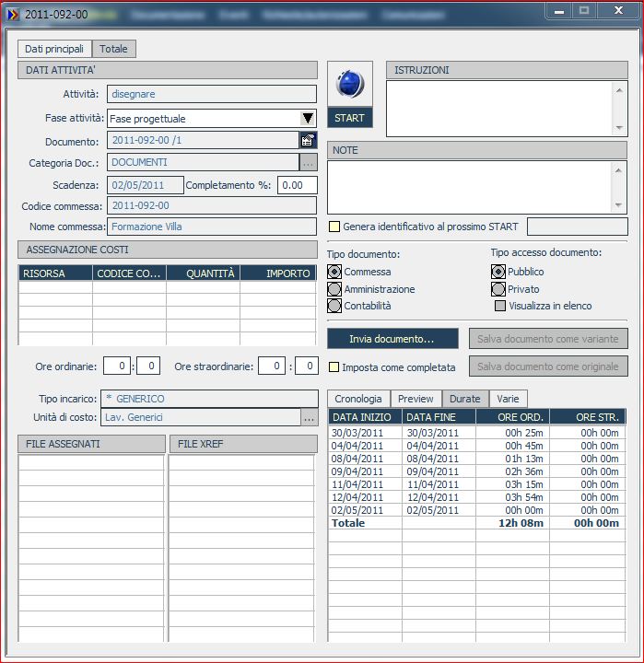Open Unità di costo browse ellipsis button
Image resolution: width=644 pixels, height=663 pixels.
pos(309,417)
